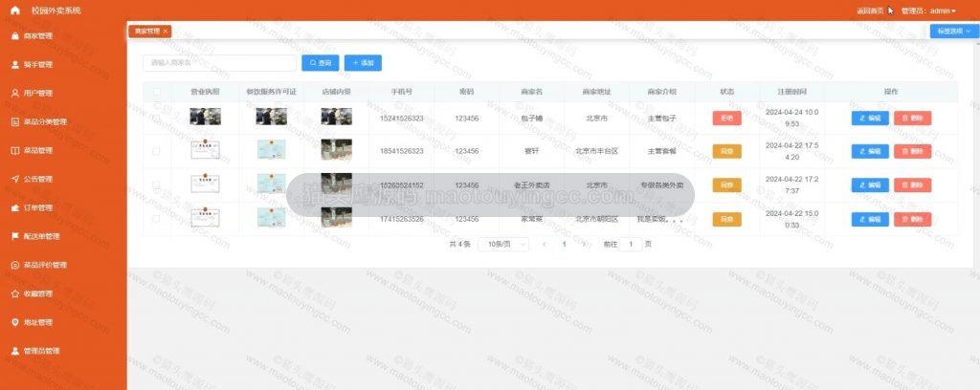Viewport: 980px width, 390px height.
Task: Delete the 老王外卖店 merchant row
Action: 912,185
